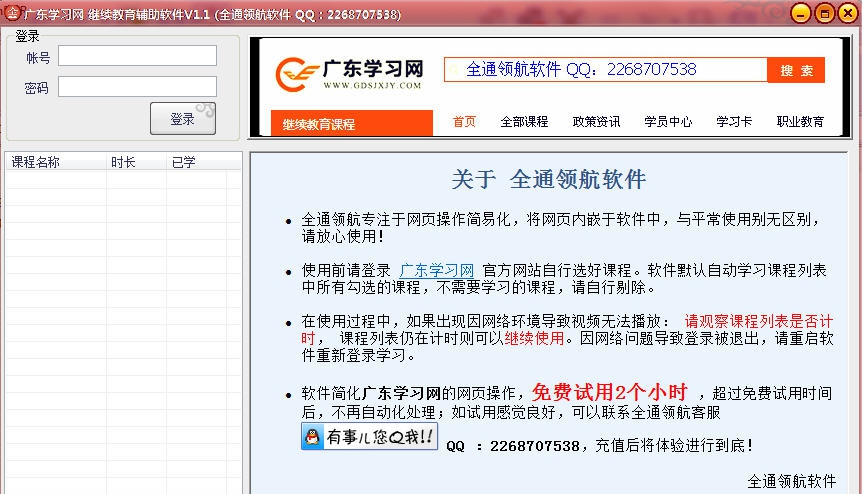Click the QQ 有事儿您Q我 contact button
This screenshot has width=862, height=494.
coord(369,436)
